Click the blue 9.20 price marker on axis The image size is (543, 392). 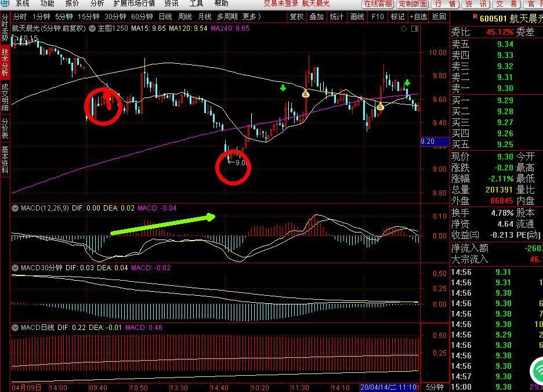click(428, 141)
